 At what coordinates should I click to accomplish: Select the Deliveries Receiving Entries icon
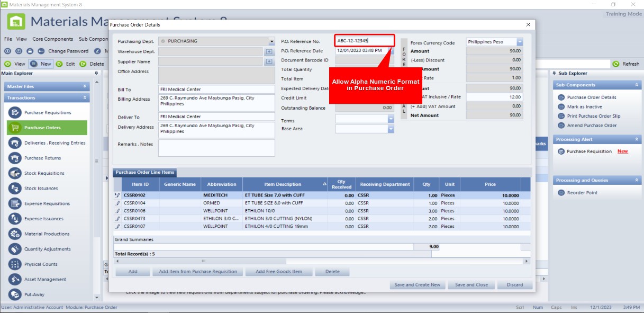coord(15,143)
